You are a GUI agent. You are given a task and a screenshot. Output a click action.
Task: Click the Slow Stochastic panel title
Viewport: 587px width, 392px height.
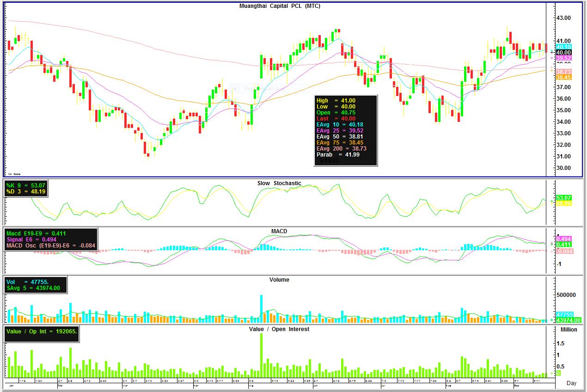coord(279,183)
